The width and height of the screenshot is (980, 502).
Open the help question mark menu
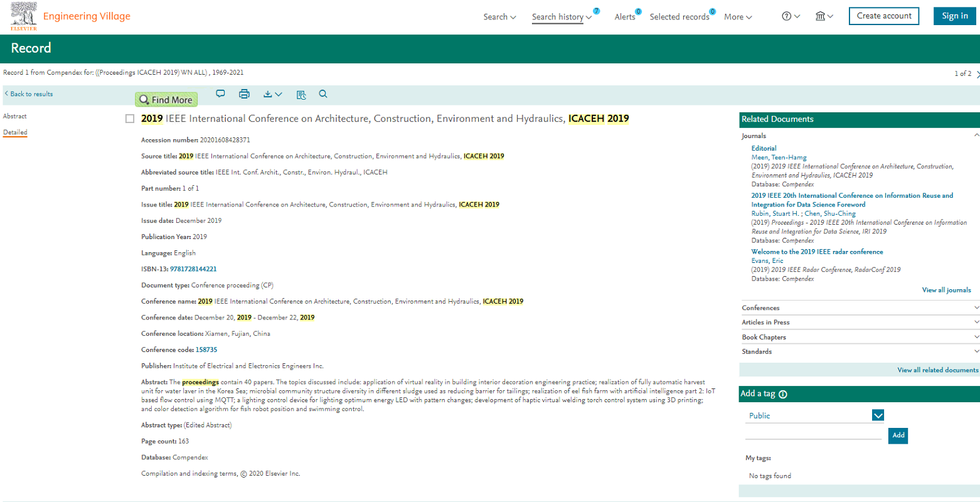791,16
